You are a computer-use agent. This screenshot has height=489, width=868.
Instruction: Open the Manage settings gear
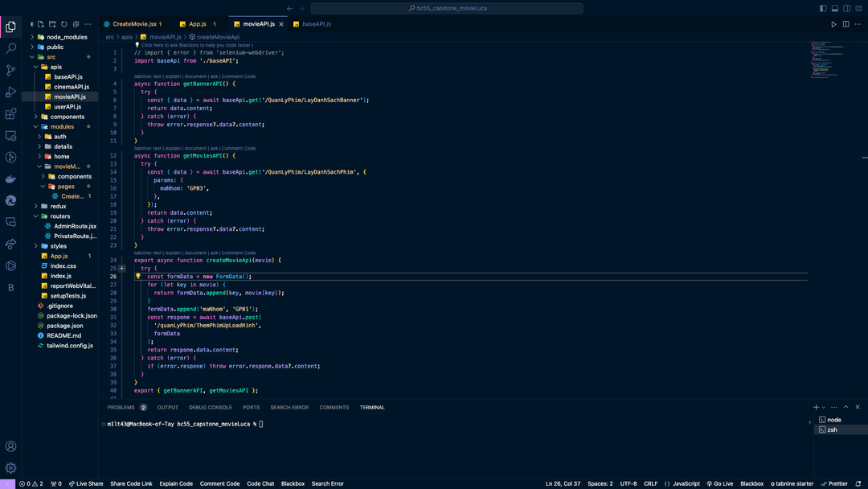pos(10,467)
